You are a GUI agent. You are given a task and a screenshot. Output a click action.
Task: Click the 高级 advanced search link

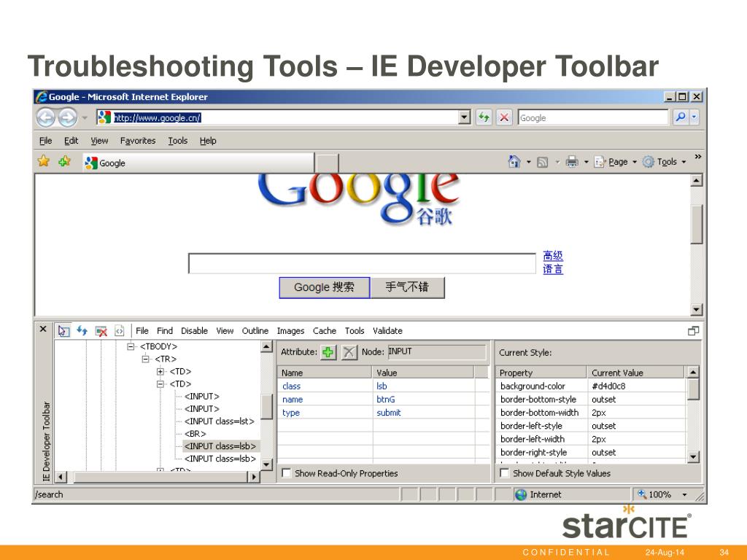pyautogui.click(x=553, y=256)
